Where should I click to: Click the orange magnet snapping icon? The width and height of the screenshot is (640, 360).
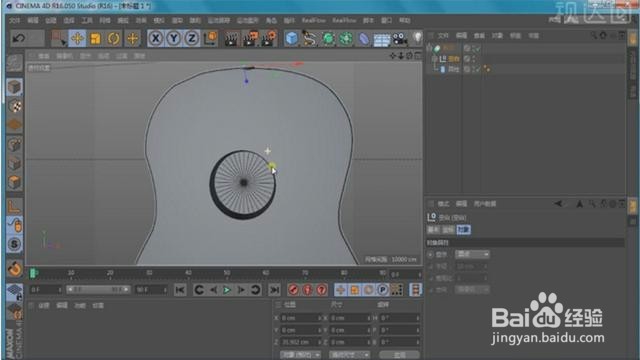point(14,269)
